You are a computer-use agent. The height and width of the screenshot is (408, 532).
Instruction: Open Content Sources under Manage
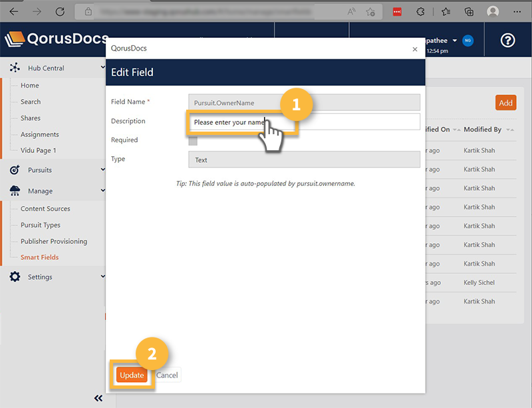(x=45, y=209)
